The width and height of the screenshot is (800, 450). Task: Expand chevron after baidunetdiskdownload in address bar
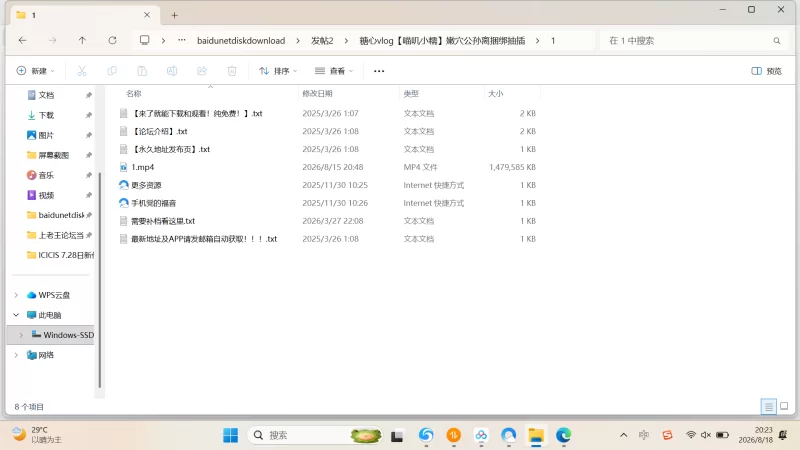[x=298, y=41]
